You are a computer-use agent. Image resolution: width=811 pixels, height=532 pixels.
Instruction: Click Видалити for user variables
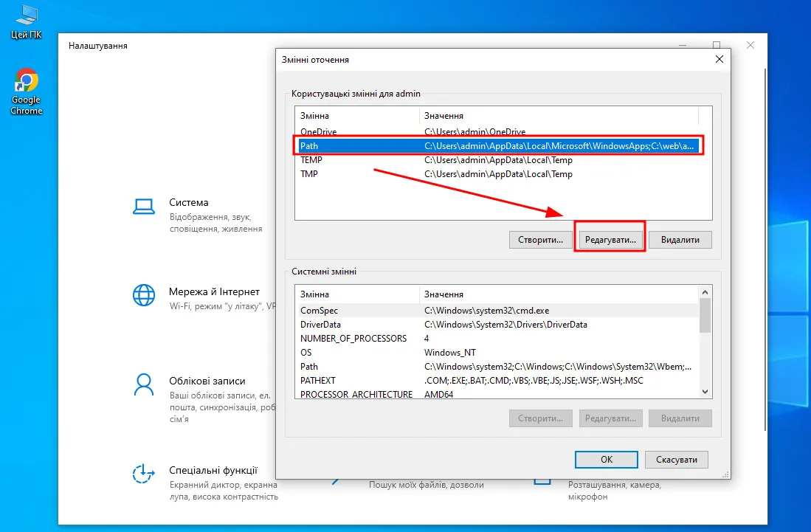pyautogui.click(x=680, y=240)
